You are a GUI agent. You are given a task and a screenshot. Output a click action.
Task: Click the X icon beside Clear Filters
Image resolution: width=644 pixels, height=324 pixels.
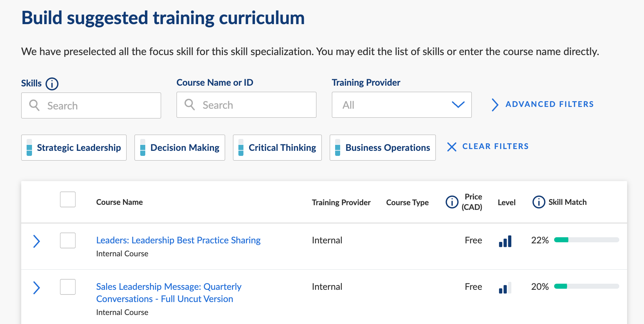coord(452,147)
